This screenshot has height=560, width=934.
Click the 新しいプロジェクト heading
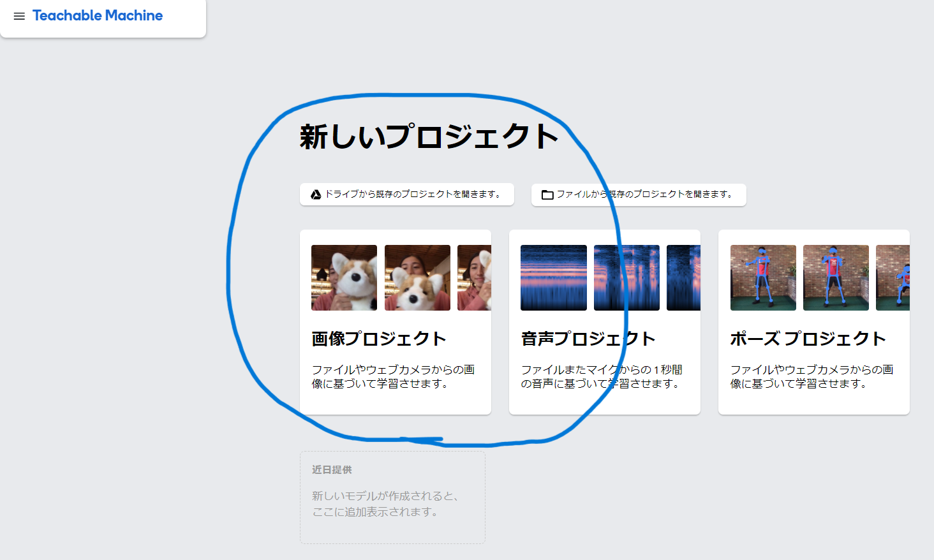pos(429,136)
